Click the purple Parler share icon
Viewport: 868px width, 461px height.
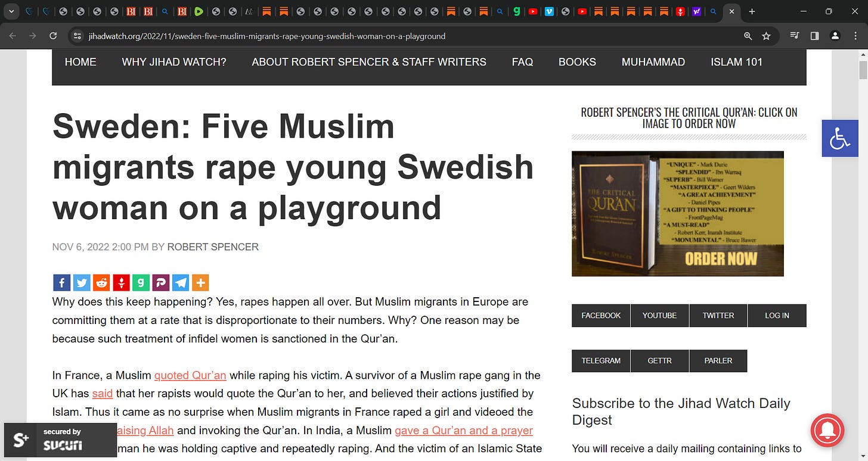pos(160,282)
